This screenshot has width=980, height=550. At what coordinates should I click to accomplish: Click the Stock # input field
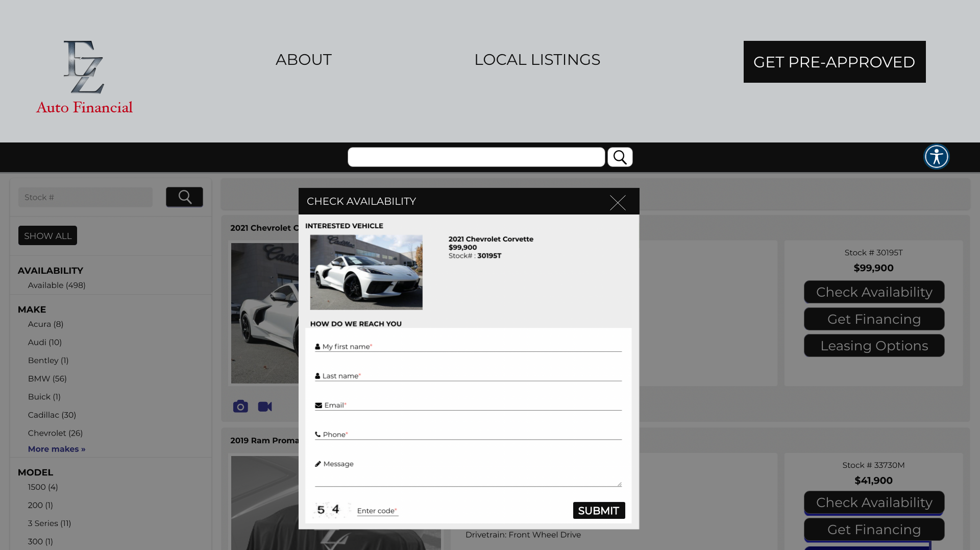click(x=85, y=197)
